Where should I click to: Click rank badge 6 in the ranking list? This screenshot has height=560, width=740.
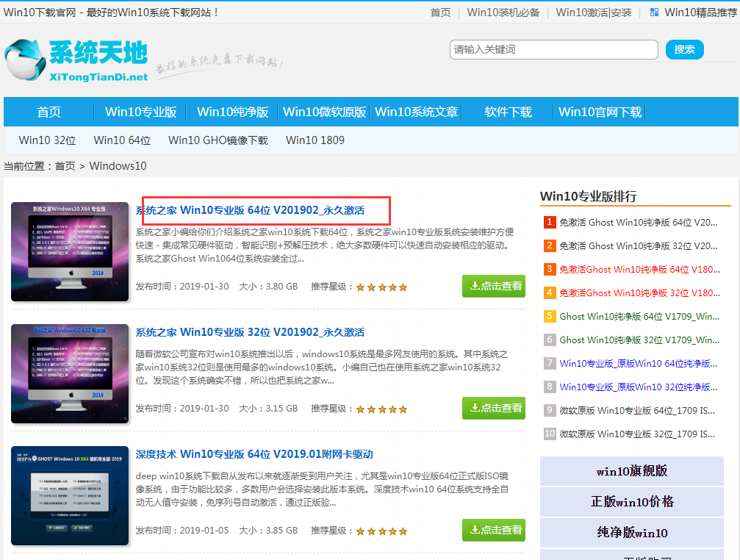coord(550,340)
